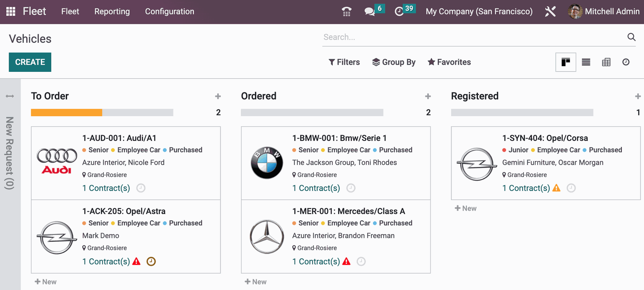Open the apps grid menu icon
This screenshot has height=290, width=644.
11,11
